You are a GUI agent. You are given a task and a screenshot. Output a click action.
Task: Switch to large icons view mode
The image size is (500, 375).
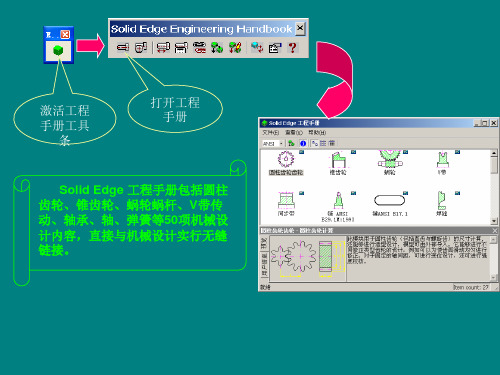pos(315,143)
